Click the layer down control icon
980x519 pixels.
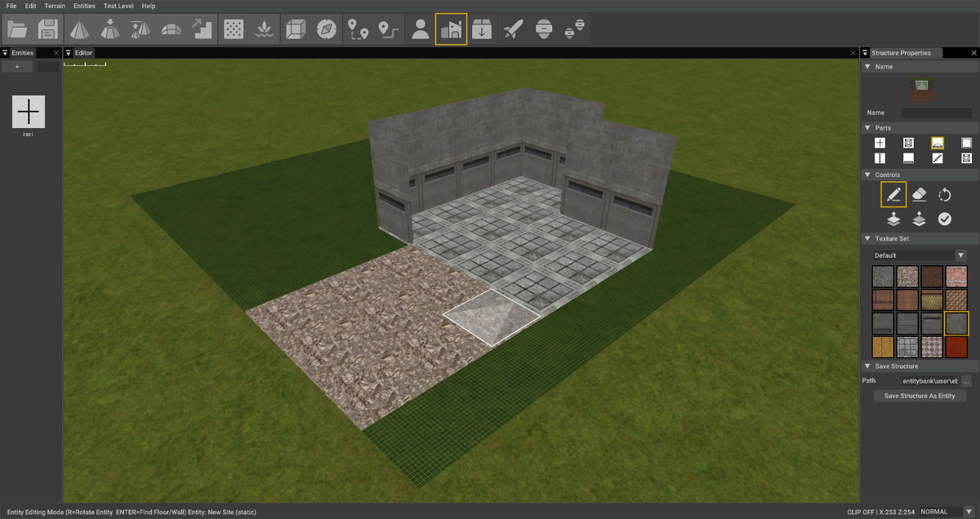pyautogui.click(x=919, y=219)
